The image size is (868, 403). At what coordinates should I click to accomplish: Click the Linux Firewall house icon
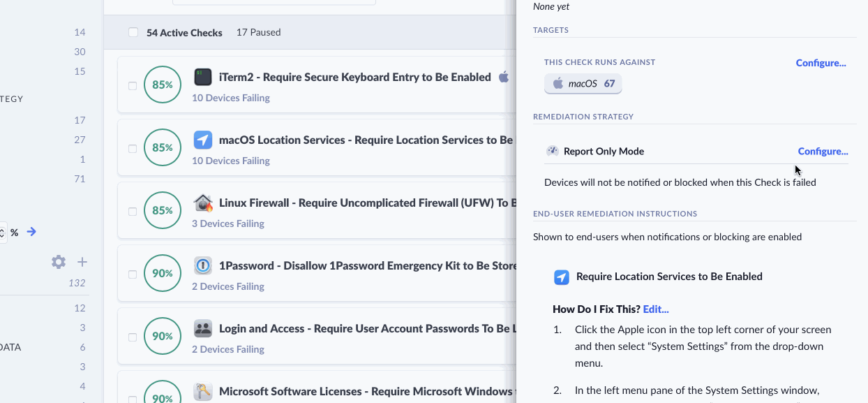pos(202,203)
